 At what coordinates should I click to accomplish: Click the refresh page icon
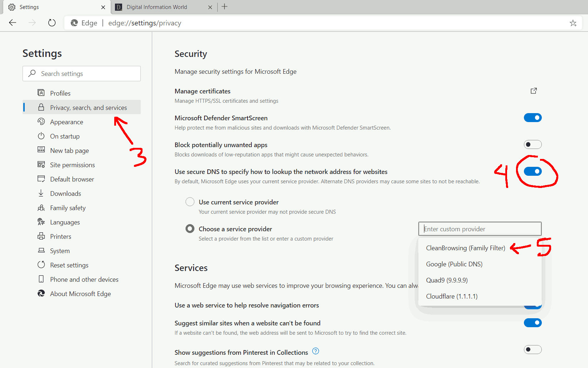tap(52, 23)
